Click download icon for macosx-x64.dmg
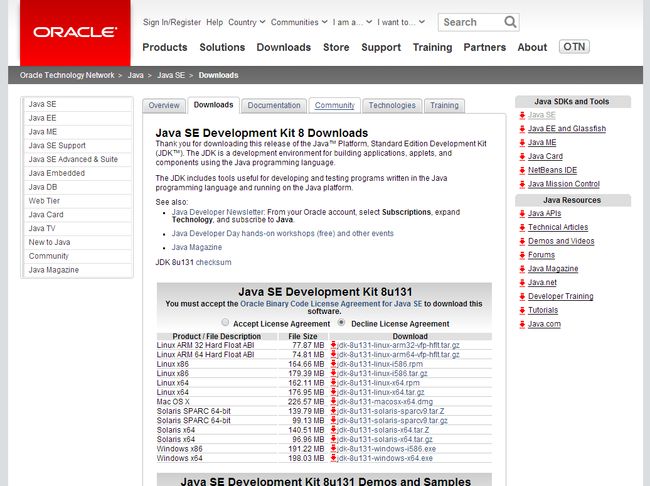 333,401
